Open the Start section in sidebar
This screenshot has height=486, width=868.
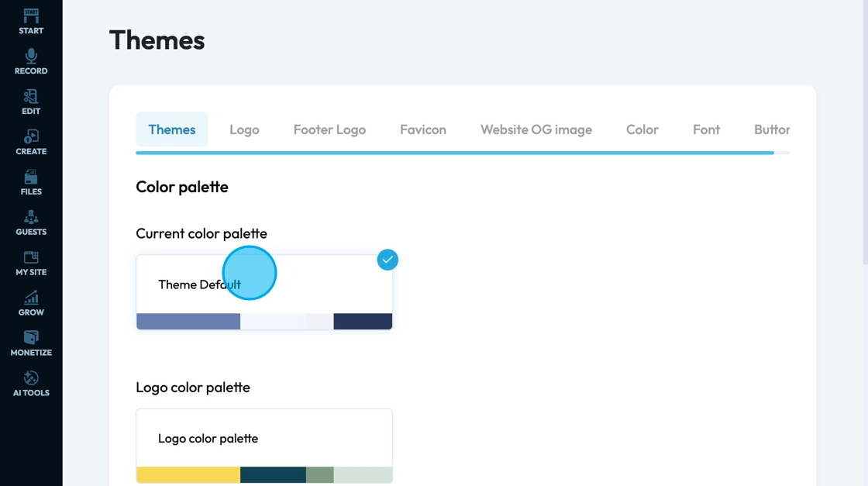tap(31, 22)
